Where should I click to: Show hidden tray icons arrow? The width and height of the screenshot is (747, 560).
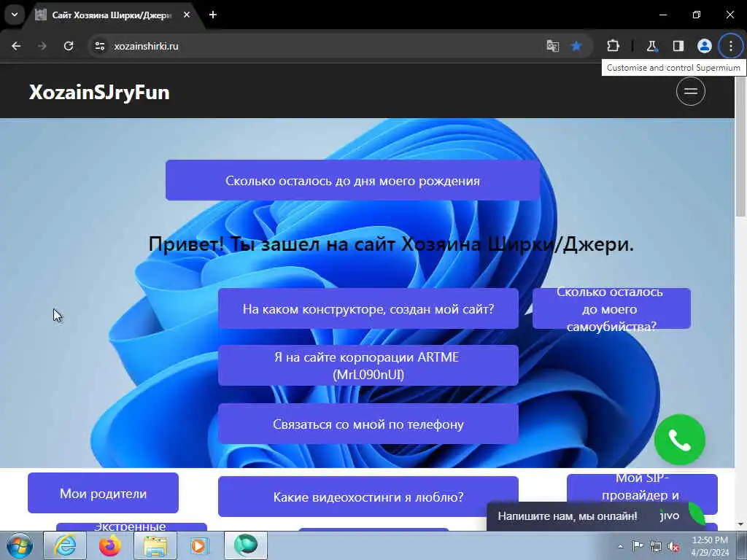620,546
